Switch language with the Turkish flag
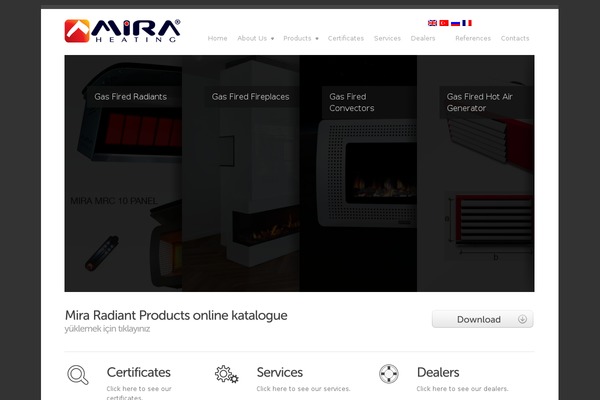This screenshot has height=400, width=600. click(x=444, y=23)
